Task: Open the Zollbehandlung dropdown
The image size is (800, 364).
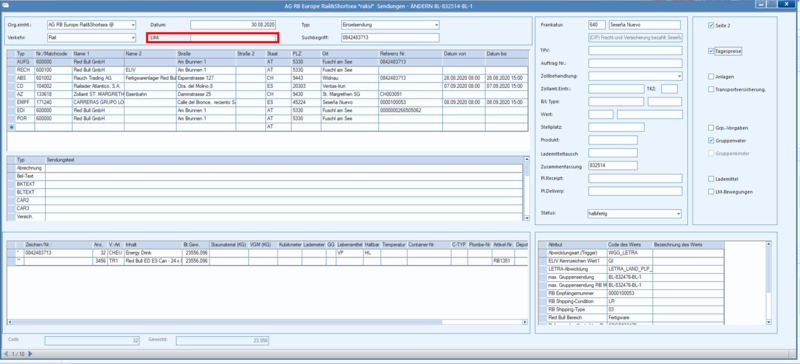Action: pyautogui.click(x=679, y=76)
